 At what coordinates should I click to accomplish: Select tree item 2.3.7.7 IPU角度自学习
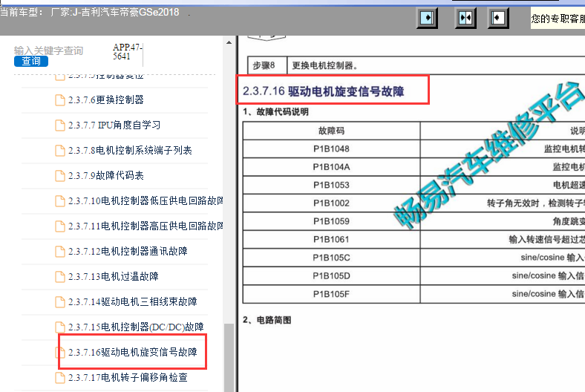114,125
